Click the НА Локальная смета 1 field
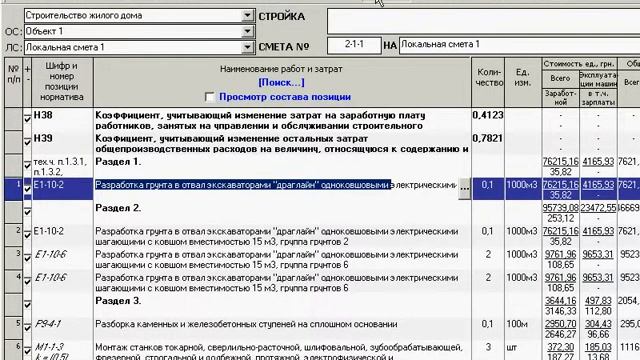This screenshot has width=640, height=360. (519, 44)
